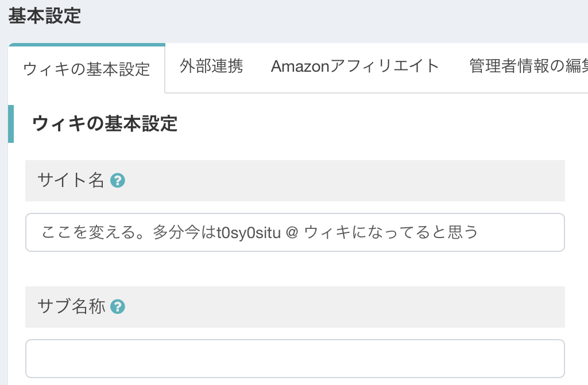This screenshot has height=385, width=588.
Task: Click the teal bar beside the section heading
Action: click(x=11, y=124)
